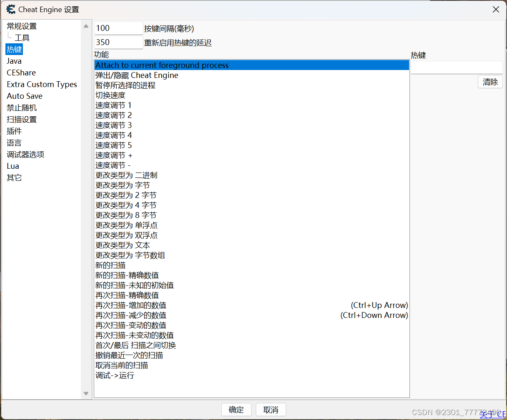Open the Auto Save settings category
This screenshot has height=420, width=507.
pos(25,96)
